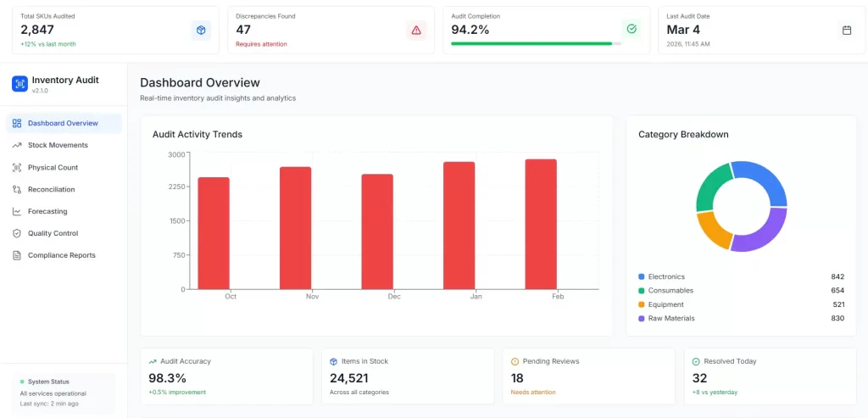Click the Pending Reviews value 18
This screenshot has height=418, width=868.
click(517, 379)
